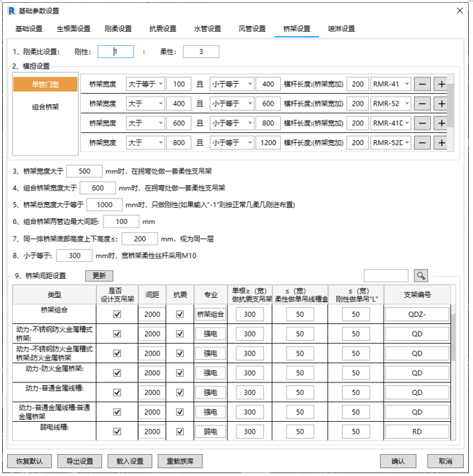Open the 大于等于 dropdown in the first row

tap(146, 84)
